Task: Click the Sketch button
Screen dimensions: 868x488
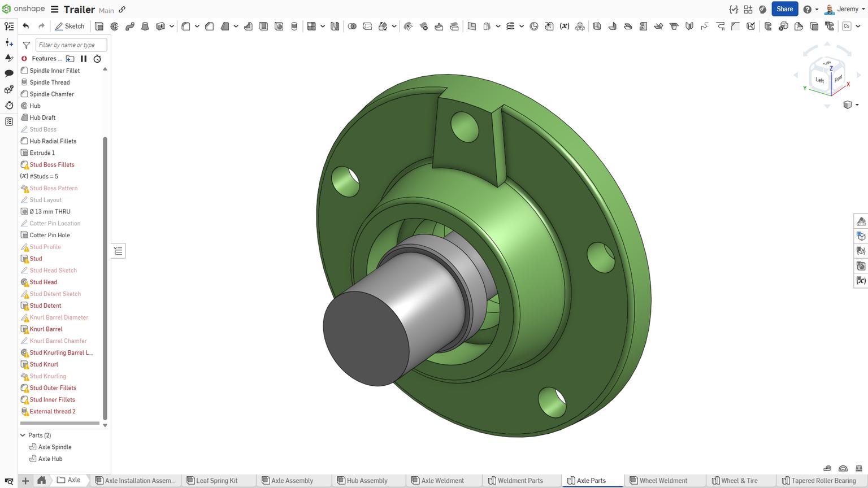Action: (70, 26)
